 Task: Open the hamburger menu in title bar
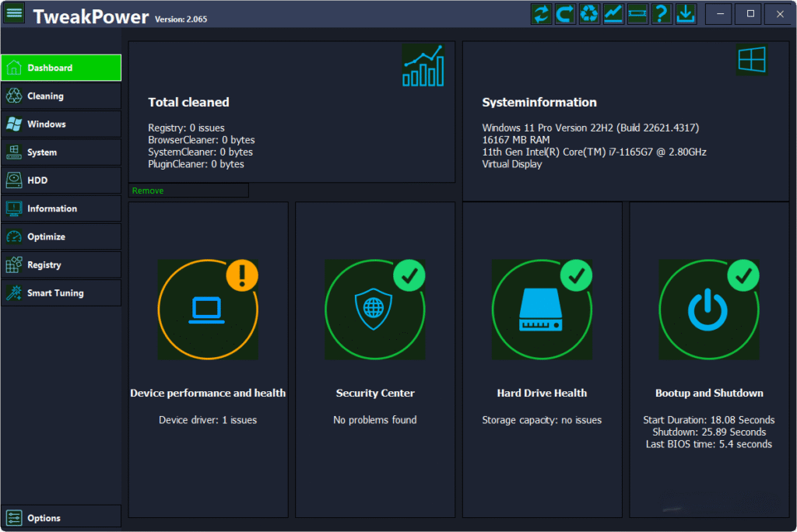point(15,13)
